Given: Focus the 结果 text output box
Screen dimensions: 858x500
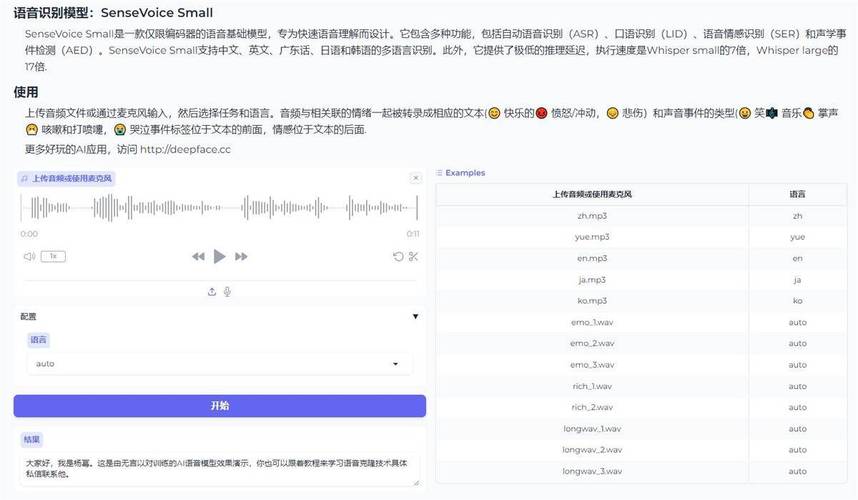Looking at the screenshot, I should point(219,469).
